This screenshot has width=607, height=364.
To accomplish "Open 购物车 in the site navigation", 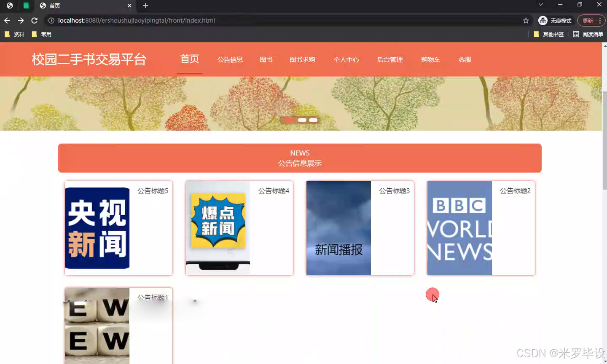I will coord(430,59).
